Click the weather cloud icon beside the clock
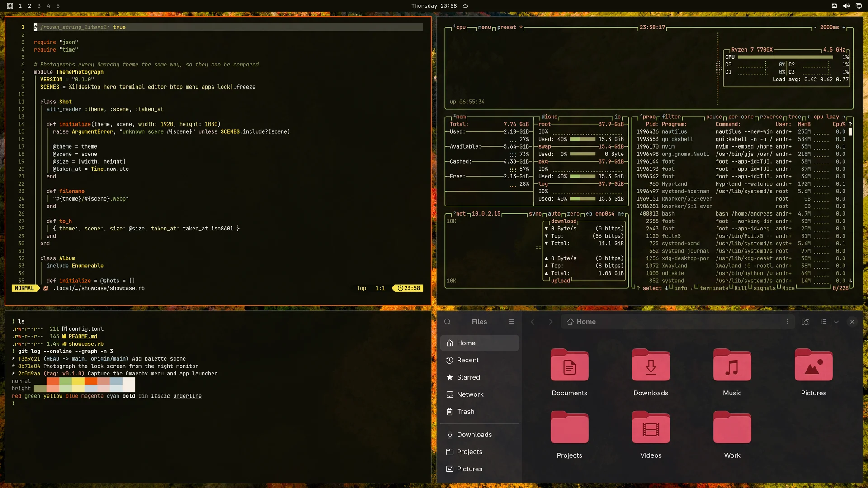Screen dimensions: 868x488 pos(465,6)
